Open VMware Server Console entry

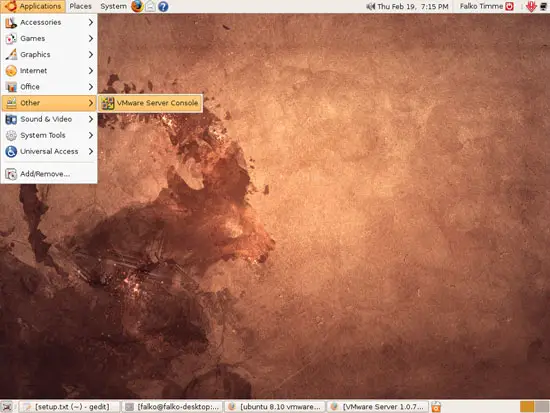point(150,103)
